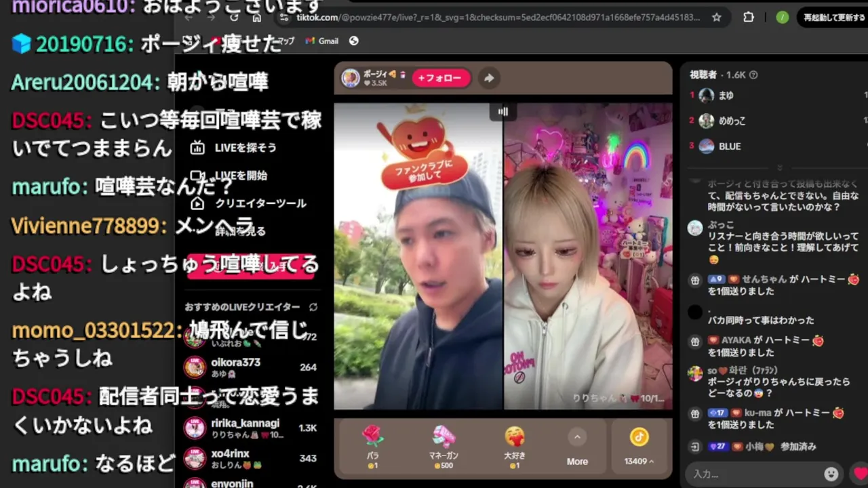Open the green browser profile avatar
This screenshot has width=868, height=488.
coord(783,18)
